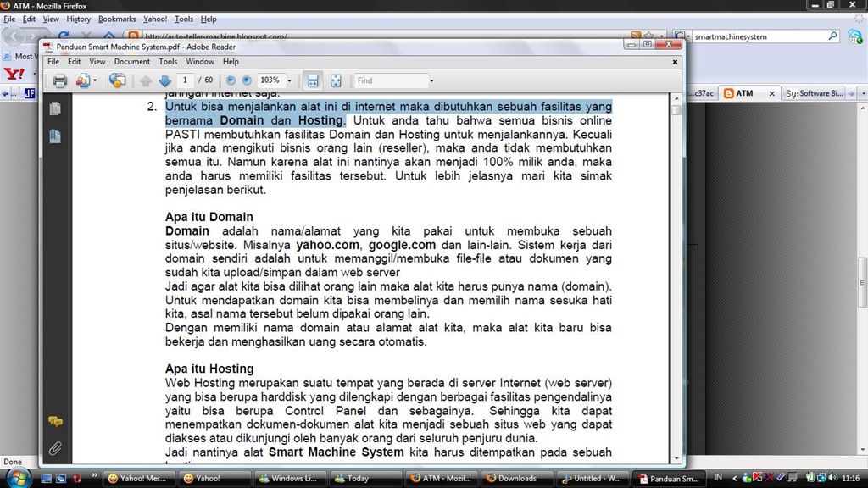Open the Document menu in Adobe Reader
Viewport: 868px width, 488px height.
pyautogui.click(x=131, y=61)
